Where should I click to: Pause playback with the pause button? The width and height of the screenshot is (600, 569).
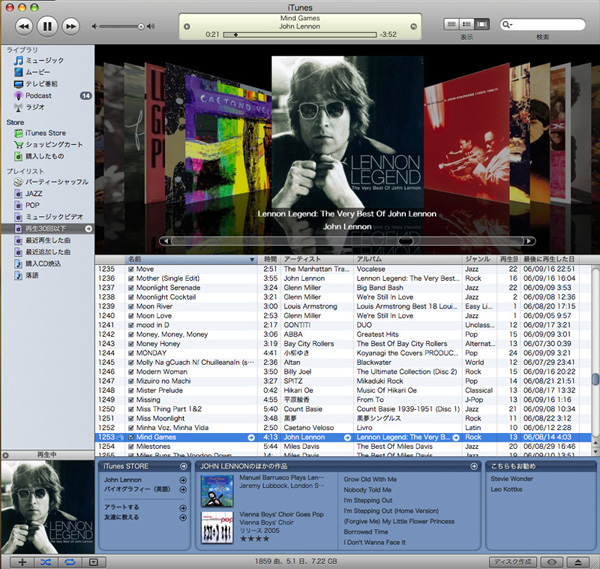pos(47,26)
